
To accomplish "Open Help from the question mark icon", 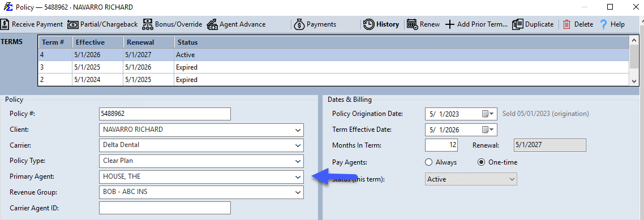I will point(603,25).
